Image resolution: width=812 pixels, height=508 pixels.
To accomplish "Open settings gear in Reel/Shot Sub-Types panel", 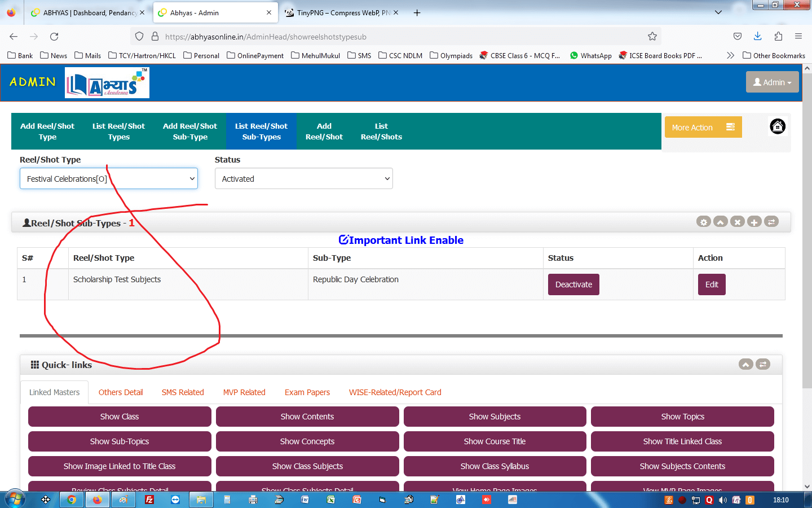I will click(x=703, y=222).
